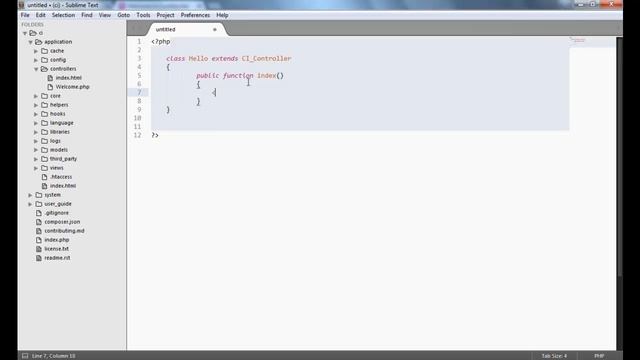Image resolution: width=640 pixels, height=360 pixels.
Task: Open Tab Size: 4 selector in status bar
Action: (554, 356)
